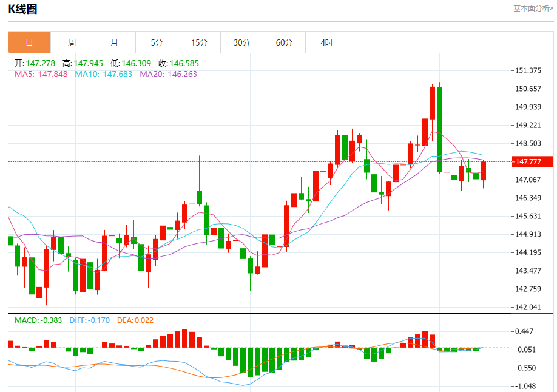This screenshot has height=392, width=557.
Task: Click the 143.477 price axis label
Action: [528, 271]
